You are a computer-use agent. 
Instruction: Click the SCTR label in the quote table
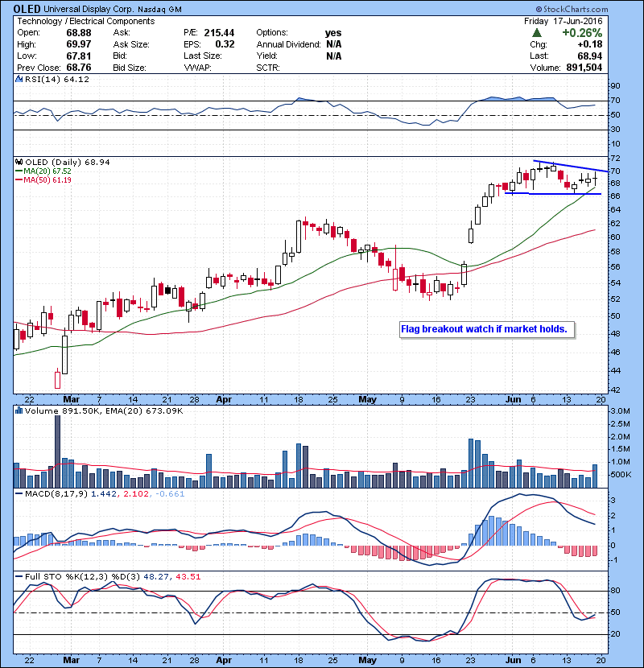click(x=267, y=68)
